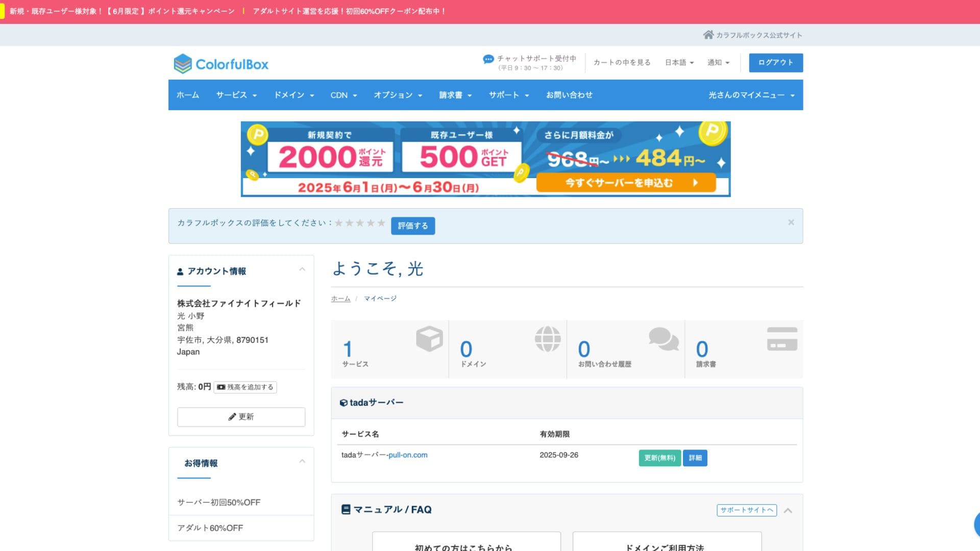Click the サポートサイトへ button
980x551 pixels.
[x=747, y=510]
